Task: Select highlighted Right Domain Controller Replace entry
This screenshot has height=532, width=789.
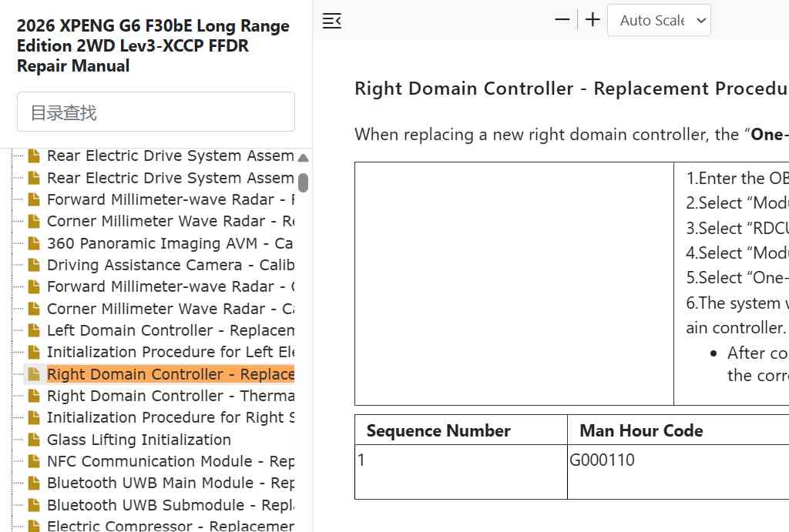Action: (170, 374)
